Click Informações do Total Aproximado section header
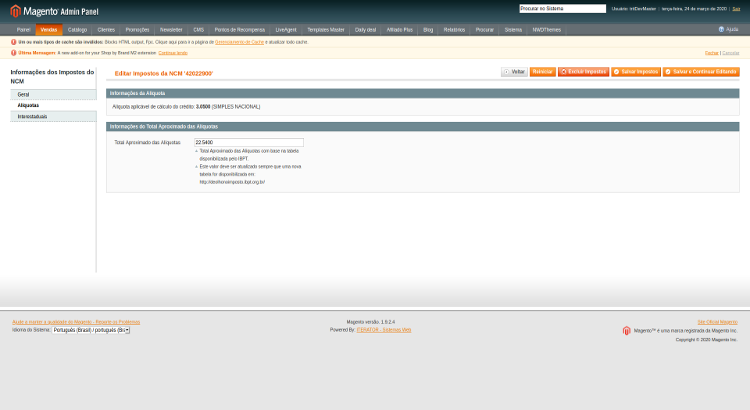 point(423,127)
